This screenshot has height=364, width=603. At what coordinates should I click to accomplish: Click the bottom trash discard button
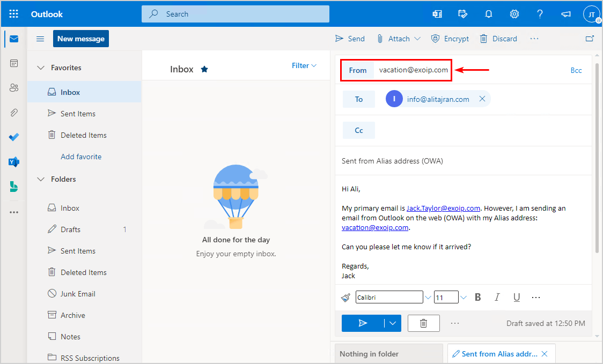(423, 323)
